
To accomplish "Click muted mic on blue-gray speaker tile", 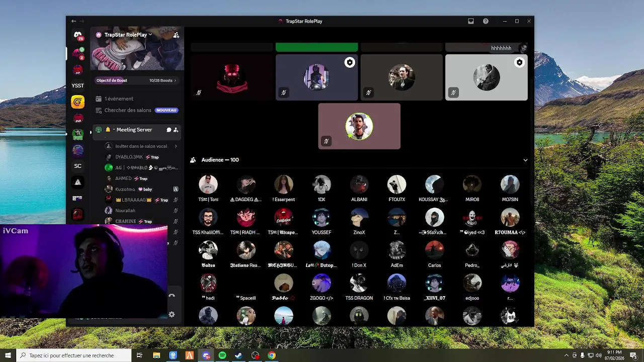I will pyautogui.click(x=284, y=93).
